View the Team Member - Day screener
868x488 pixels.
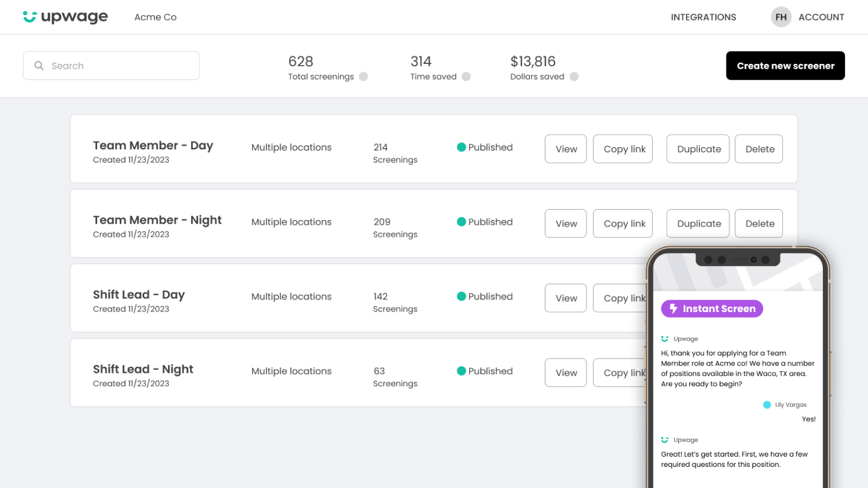[x=565, y=149]
